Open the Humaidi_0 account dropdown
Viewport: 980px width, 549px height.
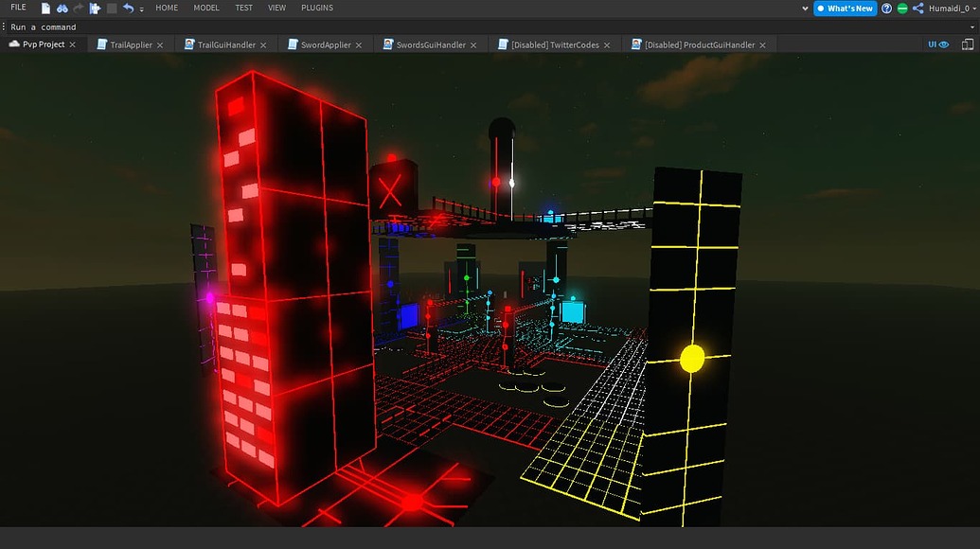tap(950, 8)
